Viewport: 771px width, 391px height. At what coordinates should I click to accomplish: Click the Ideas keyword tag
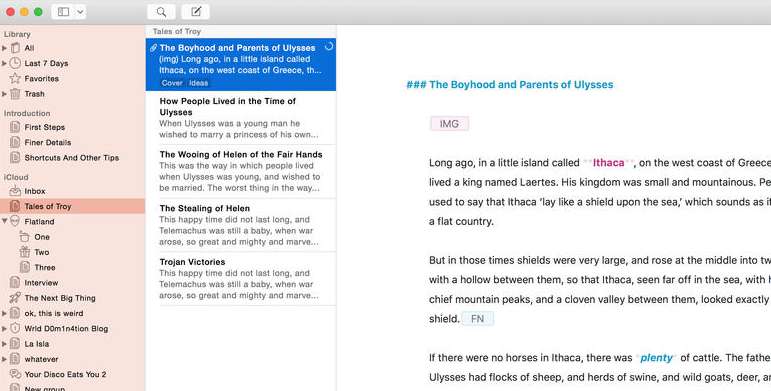tap(199, 83)
